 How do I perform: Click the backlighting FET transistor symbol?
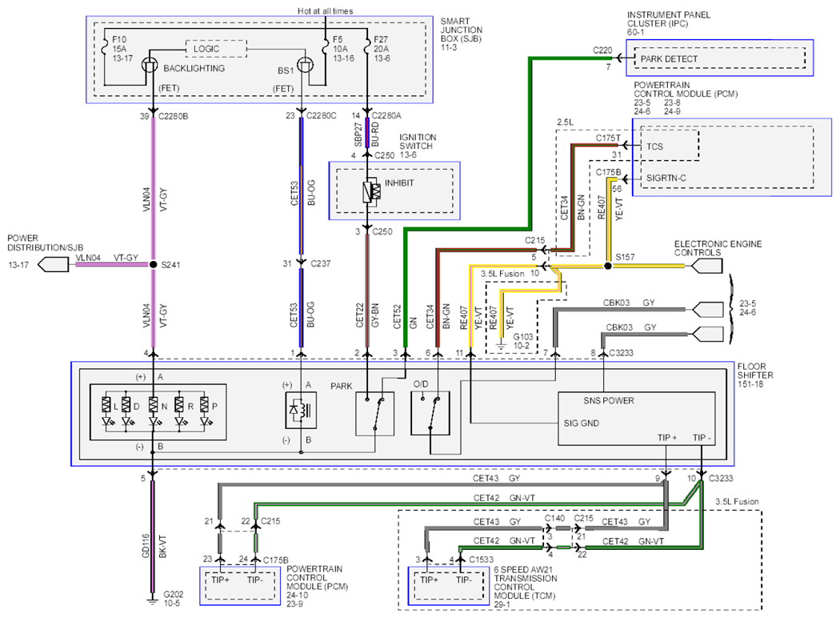150,66
